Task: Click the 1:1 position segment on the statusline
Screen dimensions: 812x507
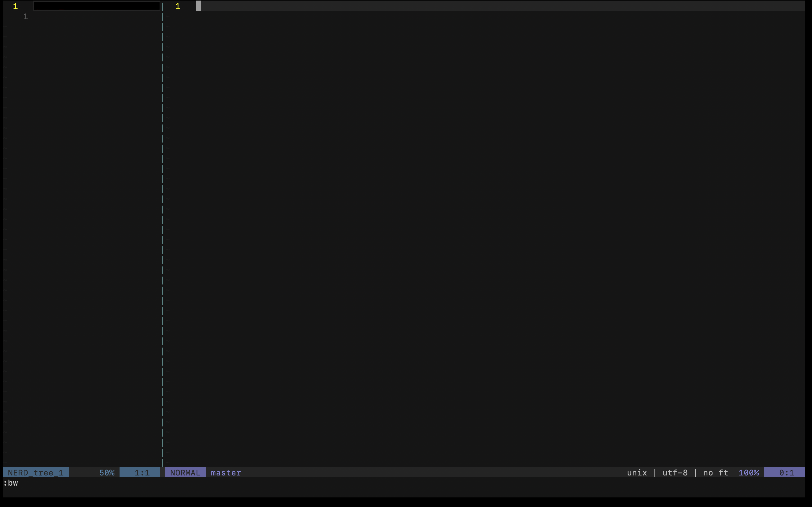Action: coord(140,472)
